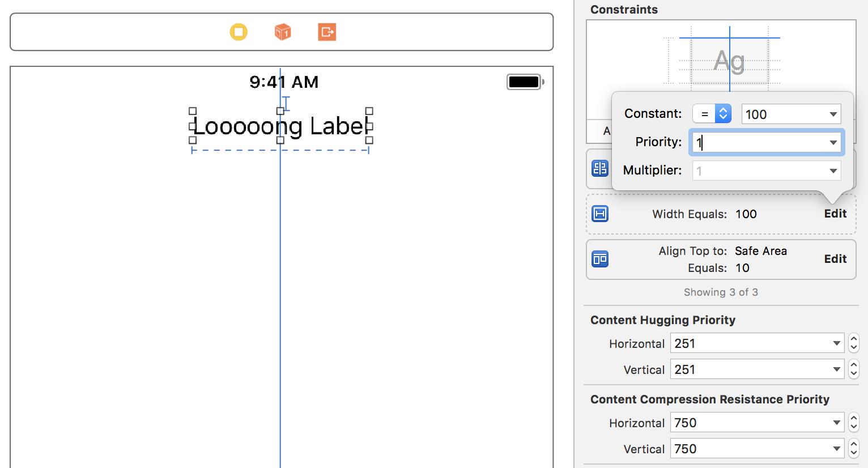Viewport: 868px width, 468px height.
Task: Click the horizontal alignment constraint icon
Action: [x=600, y=168]
